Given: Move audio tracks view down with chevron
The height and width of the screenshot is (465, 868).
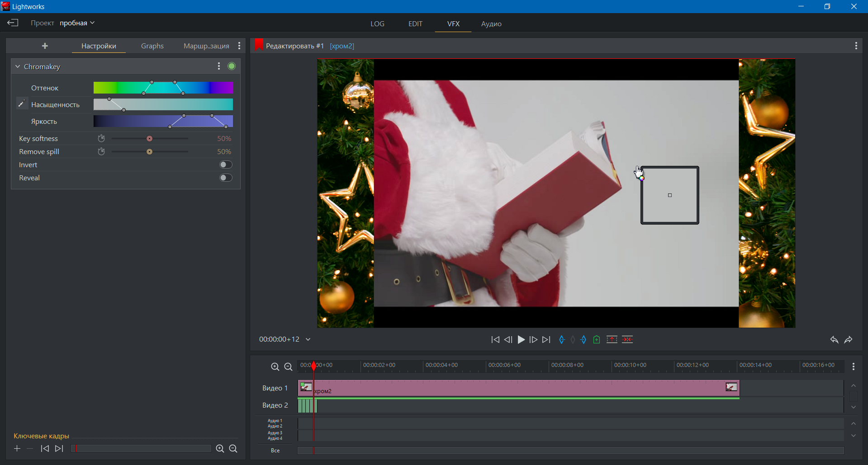Looking at the screenshot, I should click(854, 436).
